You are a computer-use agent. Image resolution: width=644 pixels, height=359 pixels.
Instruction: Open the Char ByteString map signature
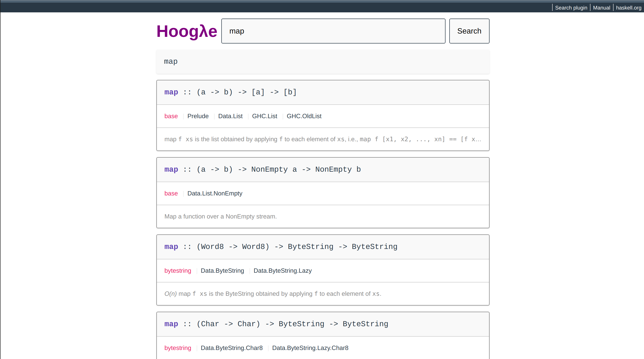276,324
